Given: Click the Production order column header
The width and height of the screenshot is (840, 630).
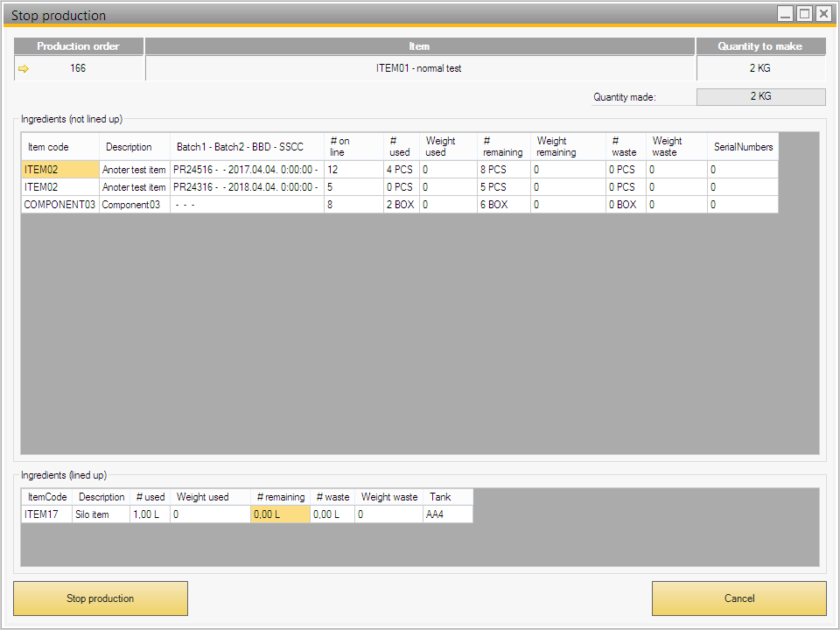Looking at the screenshot, I should [78, 46].
